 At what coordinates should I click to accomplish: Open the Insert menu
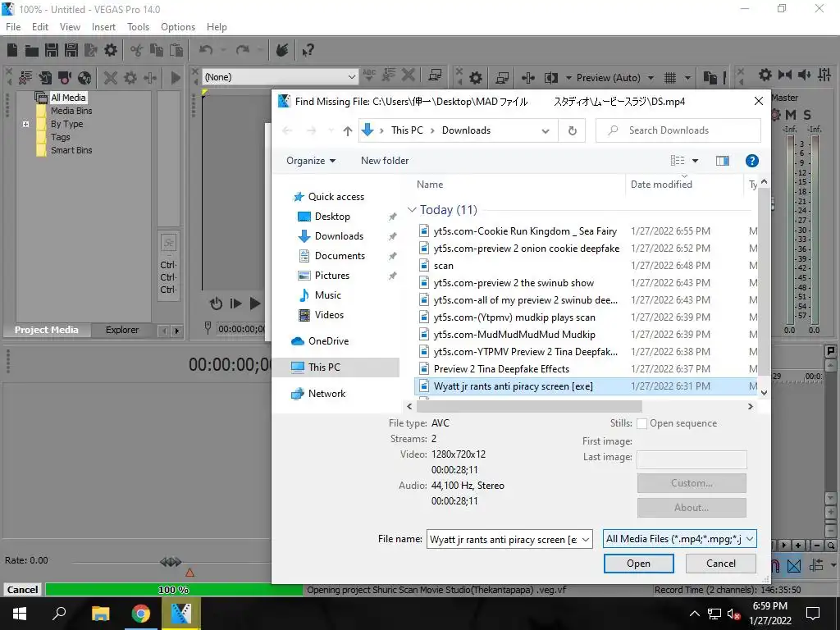tap(103, 27)
